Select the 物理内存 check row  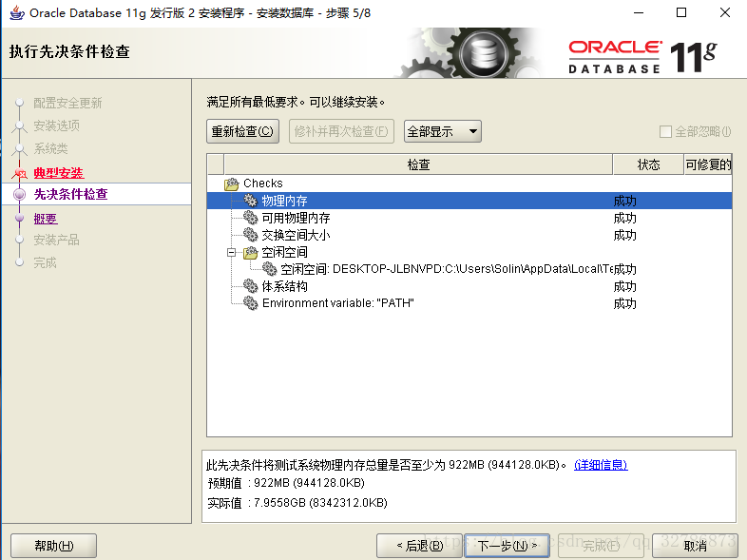[469, 201]
